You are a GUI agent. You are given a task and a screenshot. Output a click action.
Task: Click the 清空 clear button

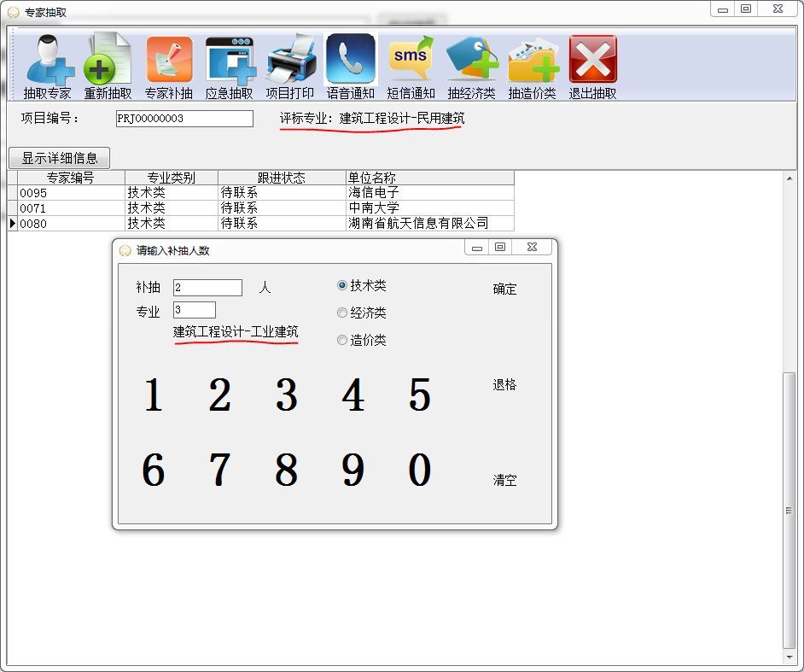[x=504, y=480]
